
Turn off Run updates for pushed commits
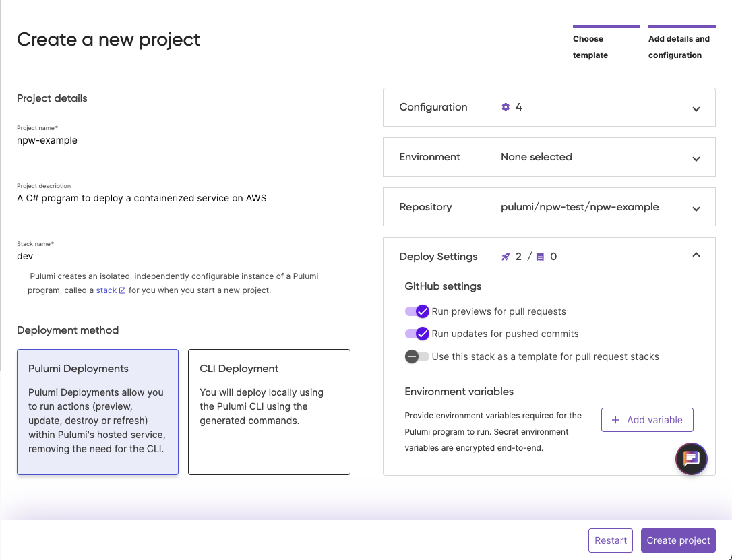coord(417,334)
